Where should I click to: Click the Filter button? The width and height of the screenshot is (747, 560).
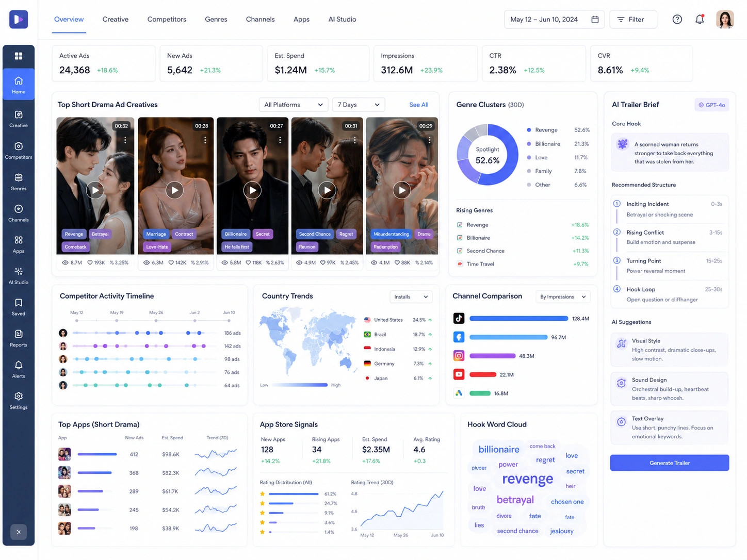pos(634,19)
